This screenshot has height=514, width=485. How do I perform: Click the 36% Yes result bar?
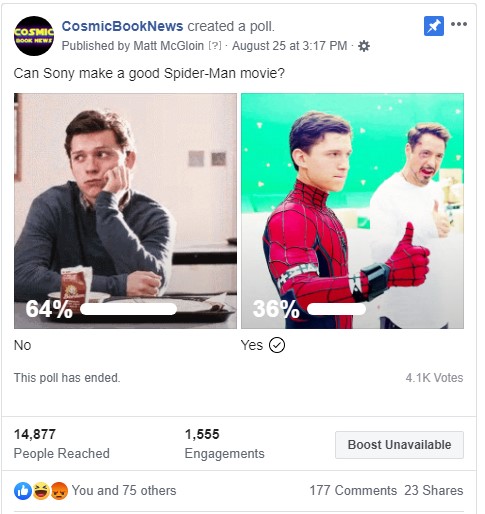336,309
